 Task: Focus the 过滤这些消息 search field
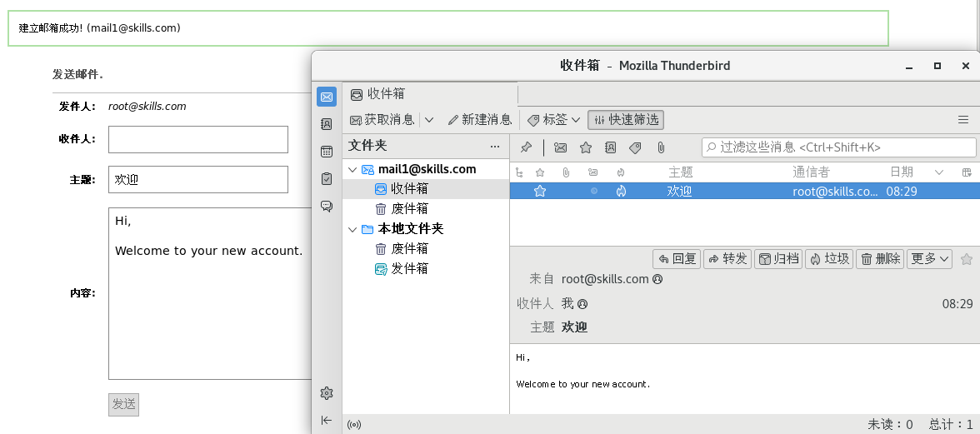[x=838, y=147]
